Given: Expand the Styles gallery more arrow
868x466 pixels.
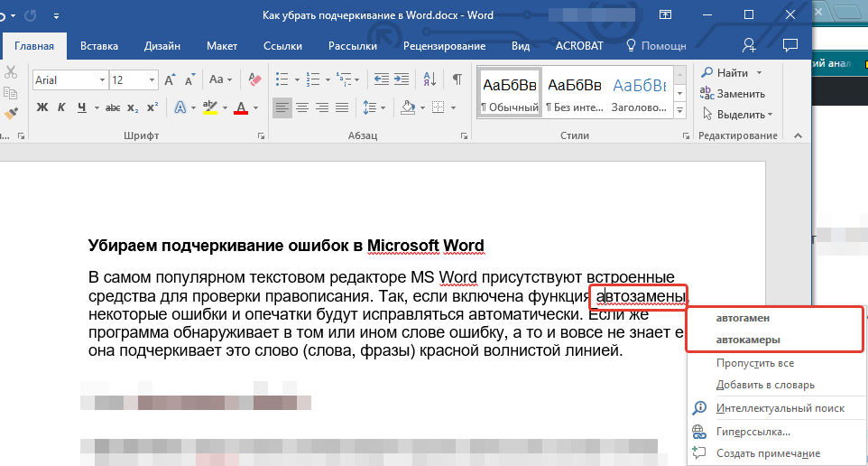Looking at the screenshot, I should [x=679, y=110].
